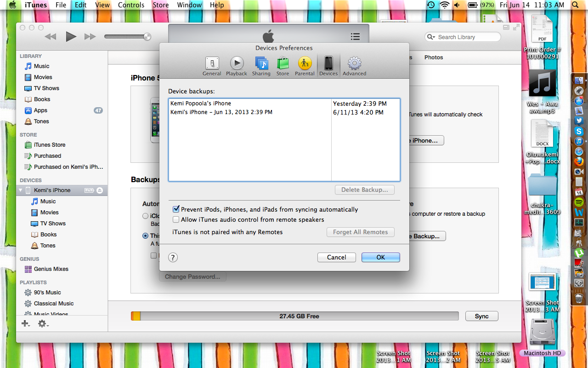
Task: Click the Delete Backup... button
Action: tap(365, 190)
